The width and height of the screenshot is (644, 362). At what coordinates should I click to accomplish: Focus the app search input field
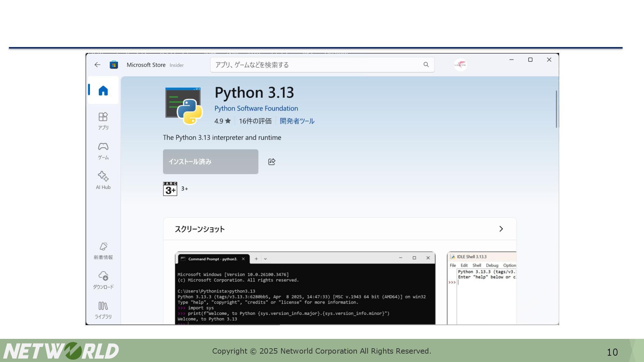(x=315, y=65)
